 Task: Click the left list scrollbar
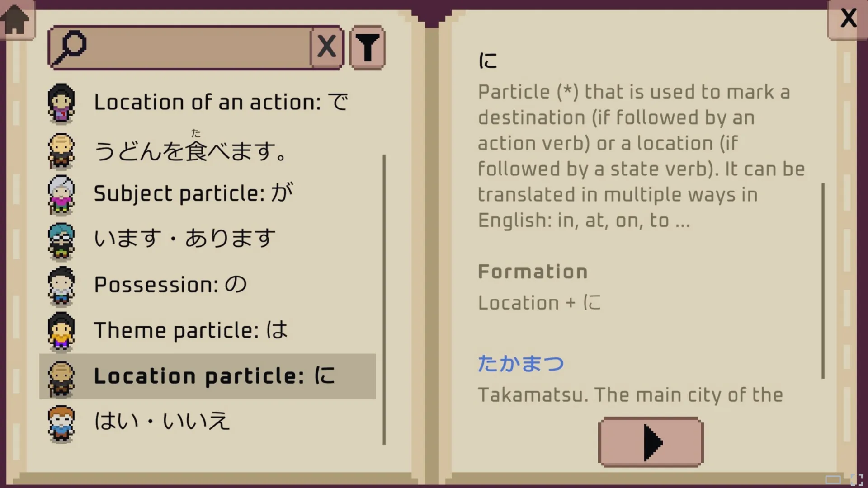click(384, 299)
